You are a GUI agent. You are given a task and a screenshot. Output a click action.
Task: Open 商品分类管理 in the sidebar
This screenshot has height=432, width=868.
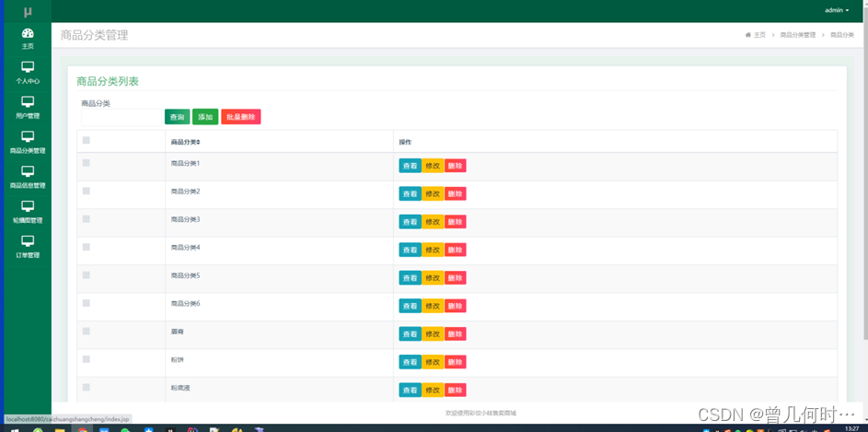pos(28,144)
